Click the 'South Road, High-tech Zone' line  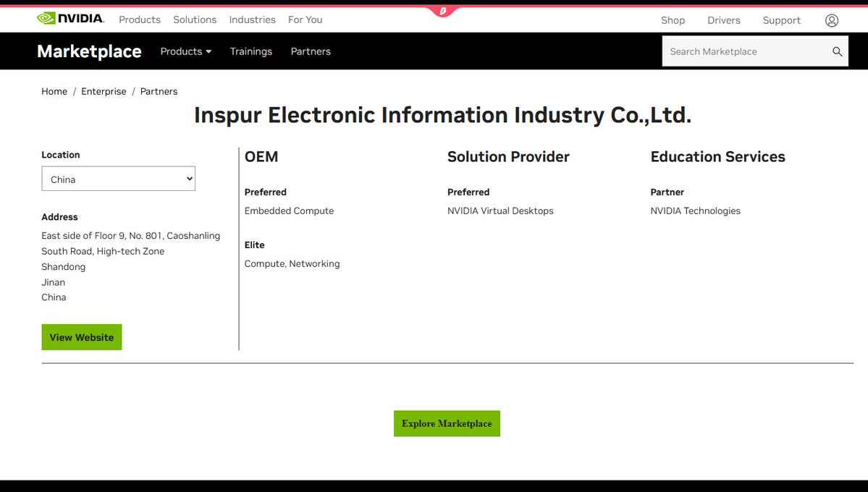pyautogui.click(x=103, y=251)
